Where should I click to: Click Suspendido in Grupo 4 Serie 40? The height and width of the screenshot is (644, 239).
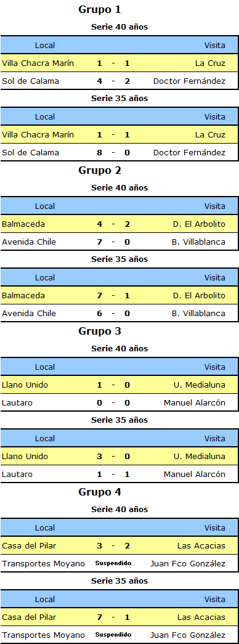coord(113,563)
